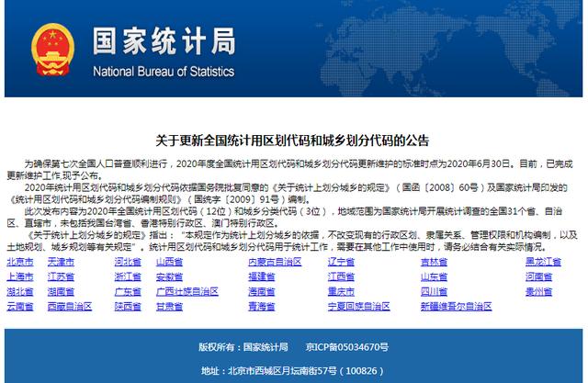Go to the 安徽省 page

point(169,277)
